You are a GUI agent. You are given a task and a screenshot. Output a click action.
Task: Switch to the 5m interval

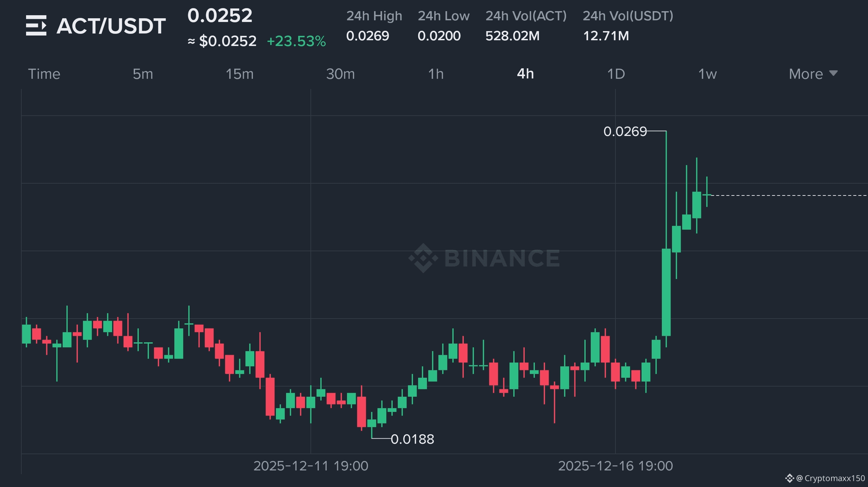(x=143, y=74)
